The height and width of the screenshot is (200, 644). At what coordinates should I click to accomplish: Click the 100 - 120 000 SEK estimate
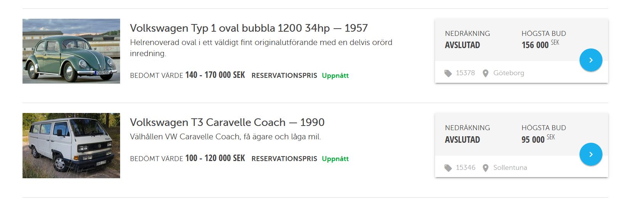[x=215, y=158]
